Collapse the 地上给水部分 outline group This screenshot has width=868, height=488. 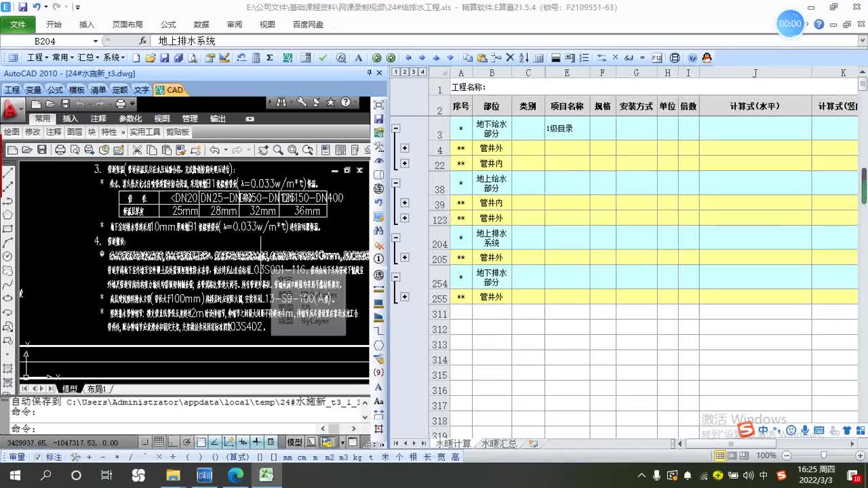[396, 183]
